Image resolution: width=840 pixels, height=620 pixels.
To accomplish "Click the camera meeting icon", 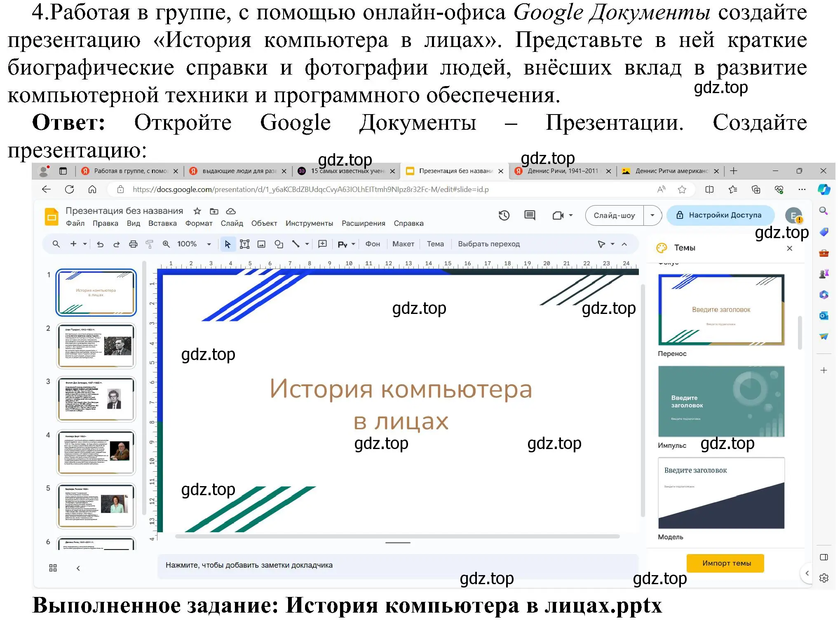I will click(x=558, y=215).
